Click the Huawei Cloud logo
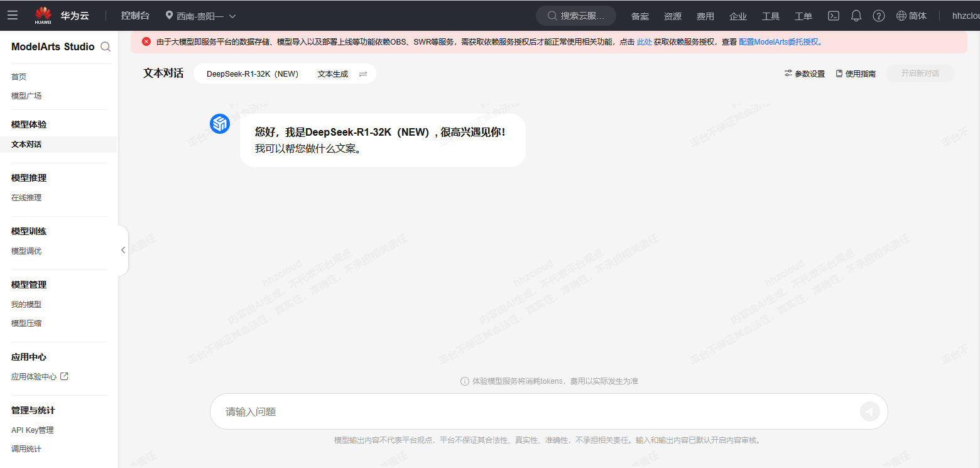Screen dimensions: 980x468 pos(62,15)
